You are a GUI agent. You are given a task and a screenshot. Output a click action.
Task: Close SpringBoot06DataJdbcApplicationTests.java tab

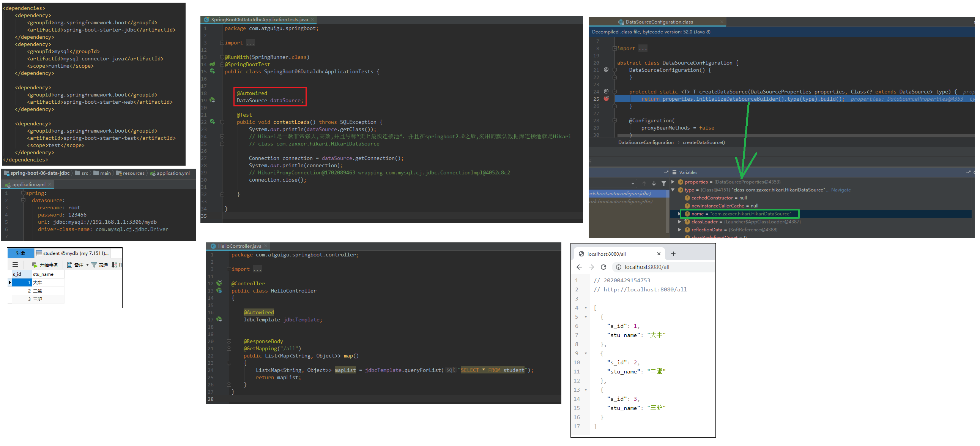(312, 19)
